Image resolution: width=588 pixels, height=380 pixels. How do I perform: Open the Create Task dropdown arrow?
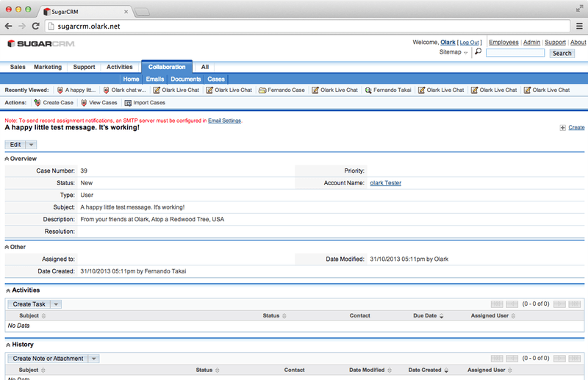[x=56, y=304]
